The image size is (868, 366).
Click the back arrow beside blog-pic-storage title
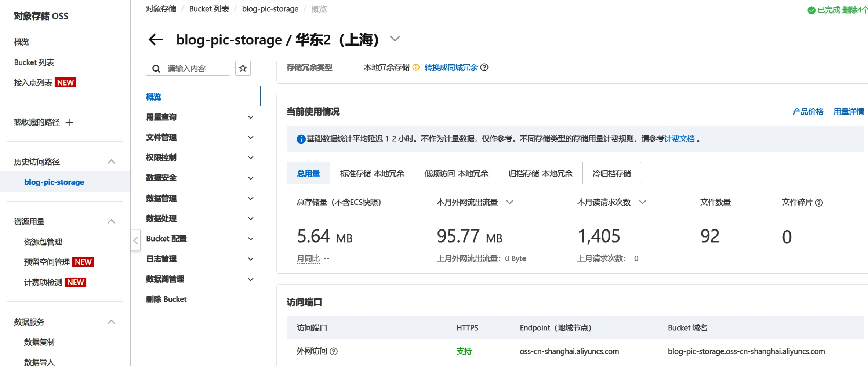pos(156,40)
